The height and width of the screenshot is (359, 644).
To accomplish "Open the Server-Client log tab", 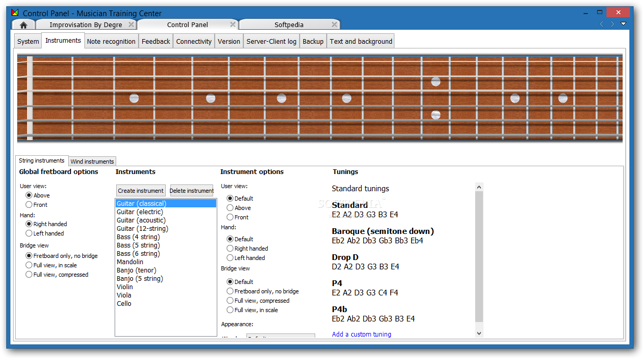I will pyautogui.click(x=271, y=41).
